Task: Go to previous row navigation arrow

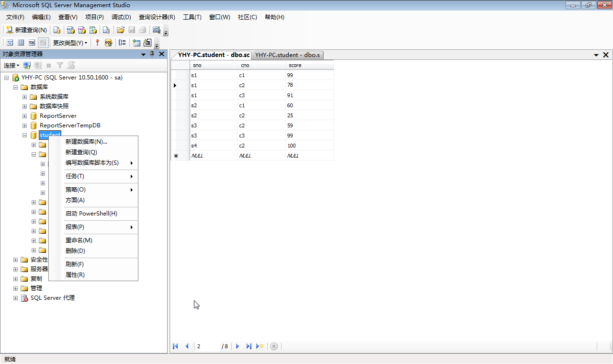Action: pyautogui.click(x=187, y=346)
